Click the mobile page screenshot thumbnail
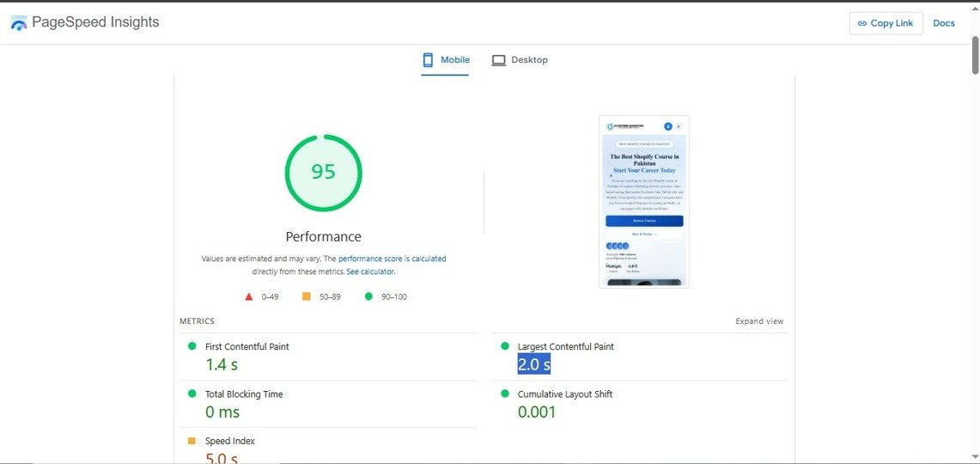The width and height of the screenshot is (980, 464). tap(644, 201)
